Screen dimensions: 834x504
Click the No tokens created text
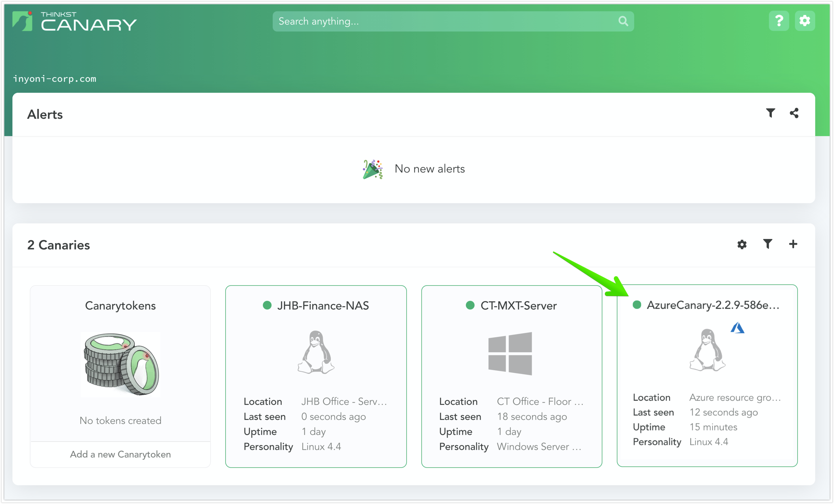tap(120, 420)
